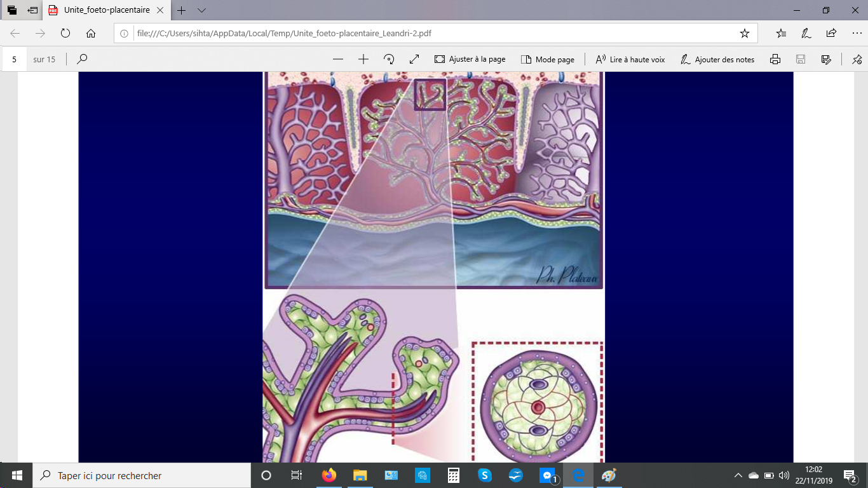Screen dimensions: 868x488
Task: Open Skype from the taskbar
Action: [x=485, y=475]
